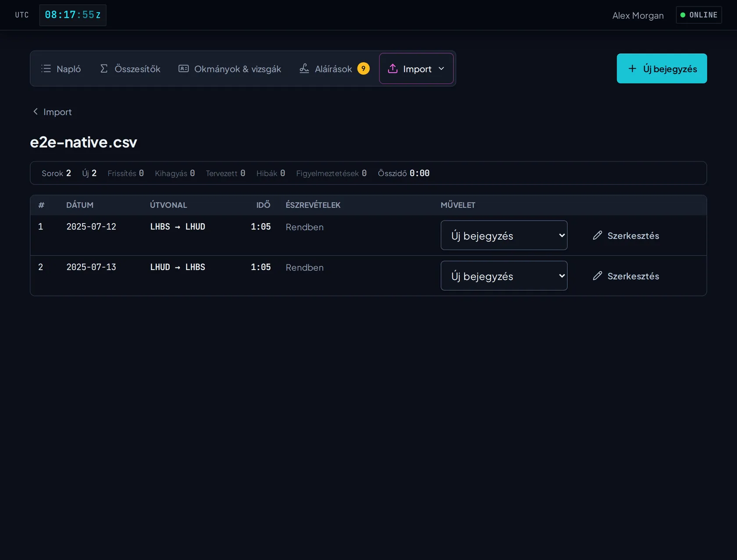This screenshot has width=737, height=560.
Task: Click the ID card icon for Okmányok
Action: (x=183, y=69)
